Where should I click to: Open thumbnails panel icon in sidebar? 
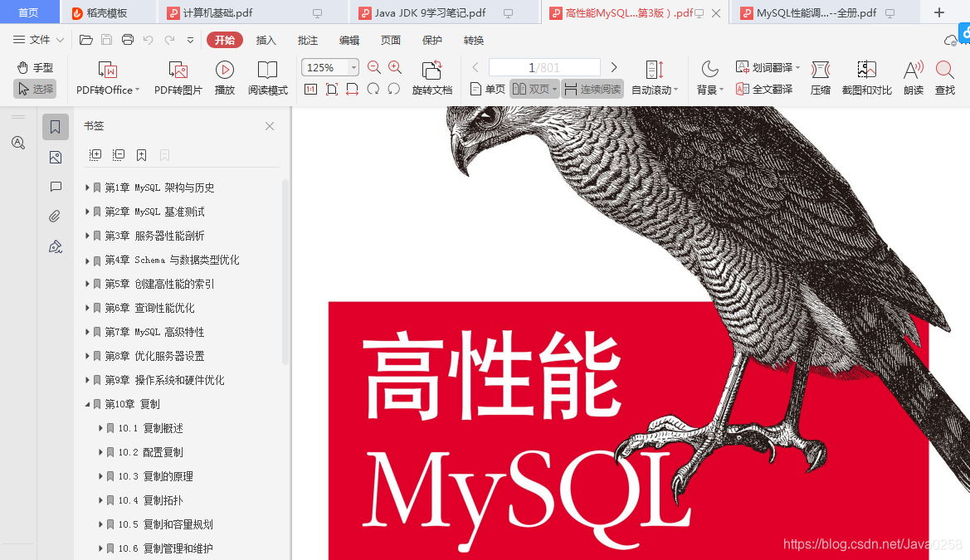(x=55, y=157)
